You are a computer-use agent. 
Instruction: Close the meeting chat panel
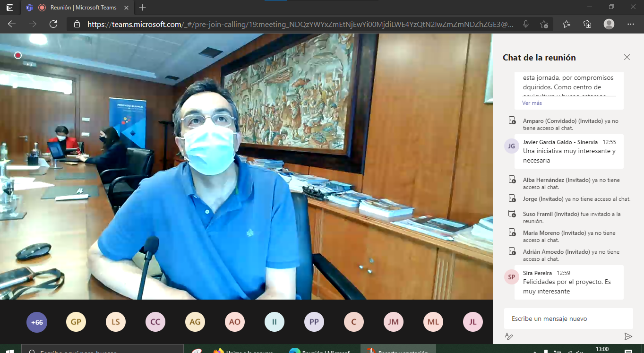627,57
